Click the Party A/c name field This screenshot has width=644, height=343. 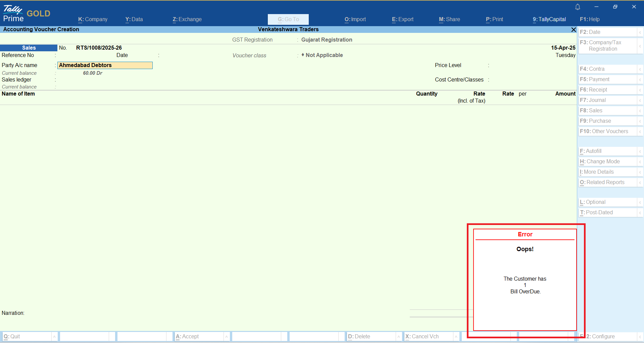pyautogui.click(x=105, y=65)
